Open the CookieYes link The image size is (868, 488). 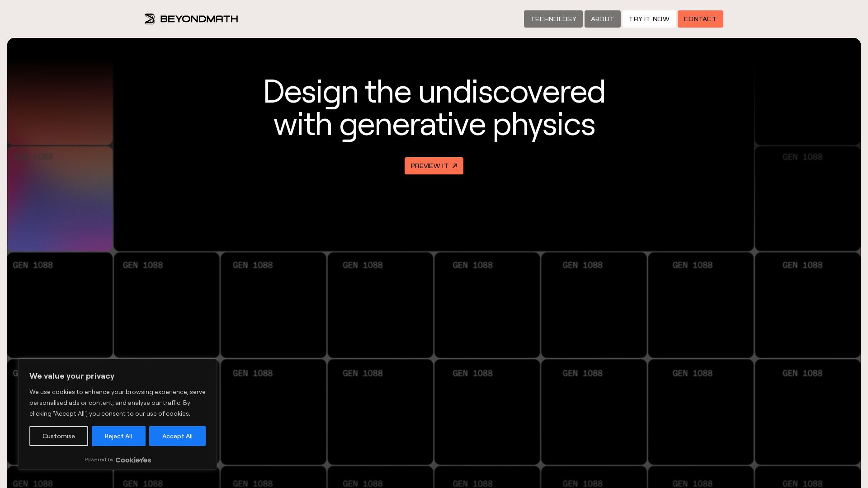(133, 460)
